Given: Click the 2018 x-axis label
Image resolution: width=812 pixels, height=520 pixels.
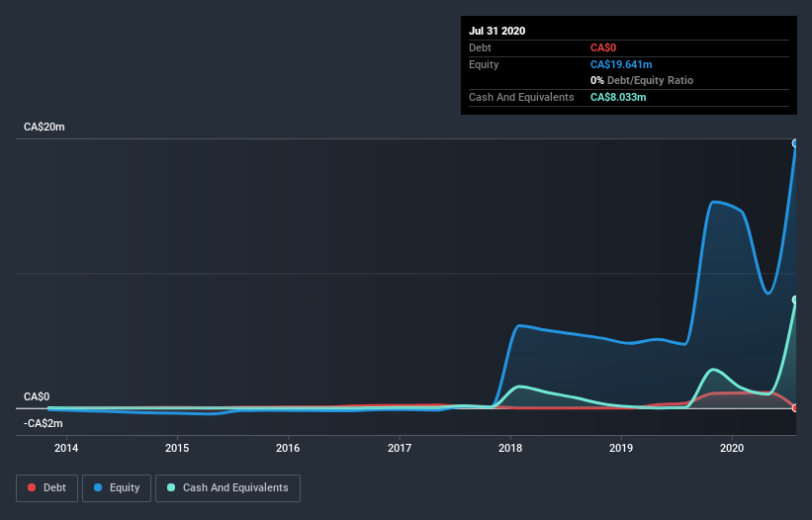Looking at the screenshot, I should point(510,448).
